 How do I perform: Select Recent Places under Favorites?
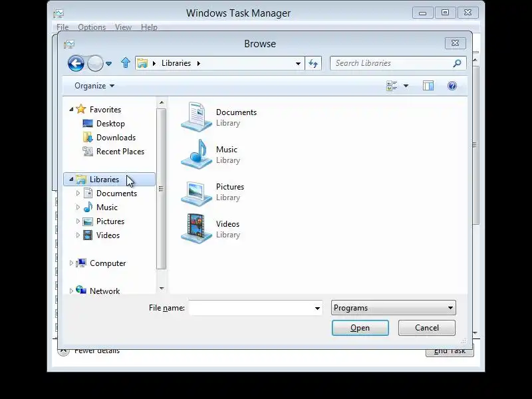click(120, 152)
